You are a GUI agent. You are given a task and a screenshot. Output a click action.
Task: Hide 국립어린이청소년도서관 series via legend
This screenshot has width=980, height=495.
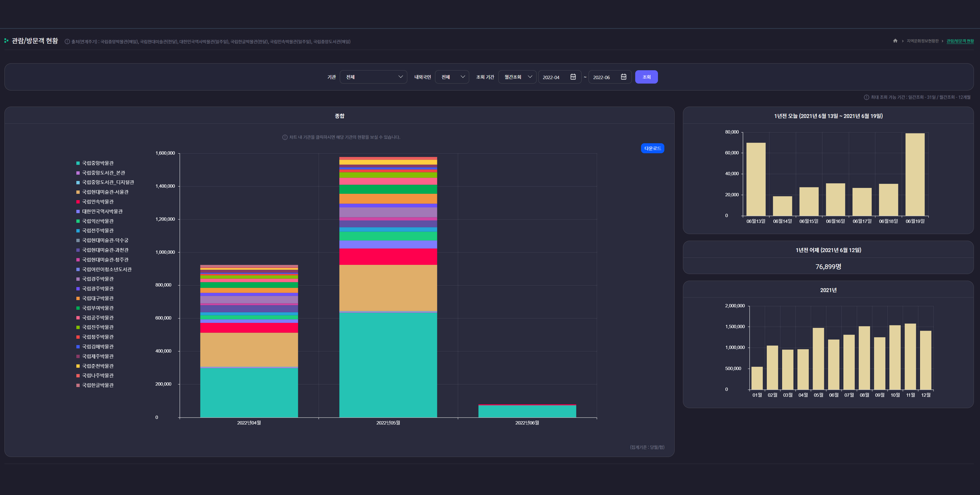pos(104,269)
